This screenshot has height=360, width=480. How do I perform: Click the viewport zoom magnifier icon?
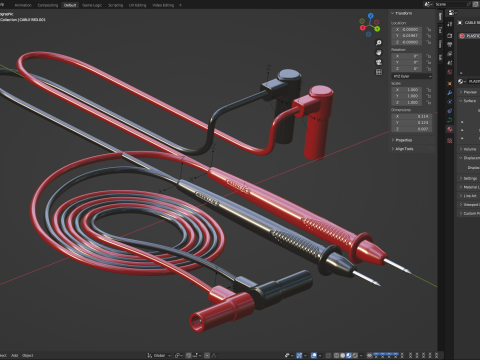379,43
